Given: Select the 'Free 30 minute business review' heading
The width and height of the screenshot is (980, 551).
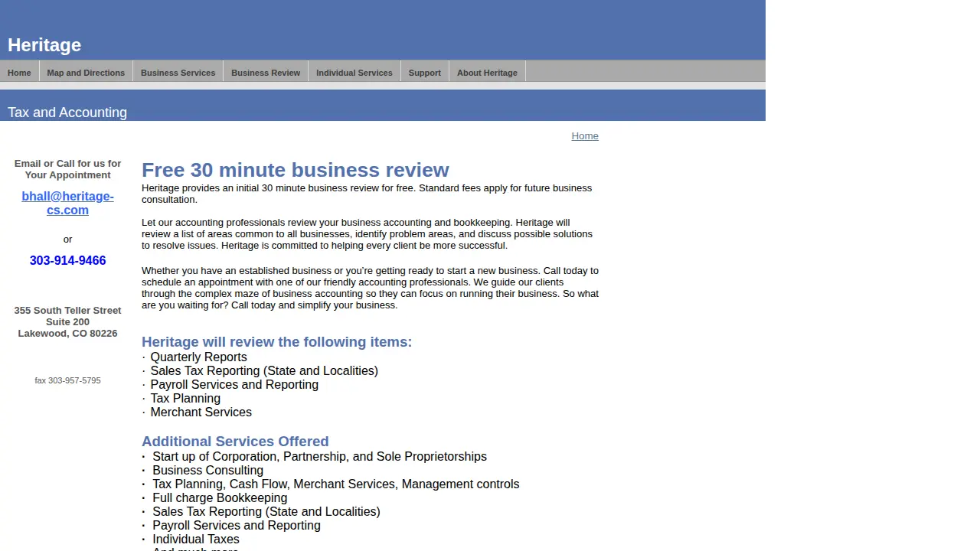Looking at the screenshot, I should 296,170.
